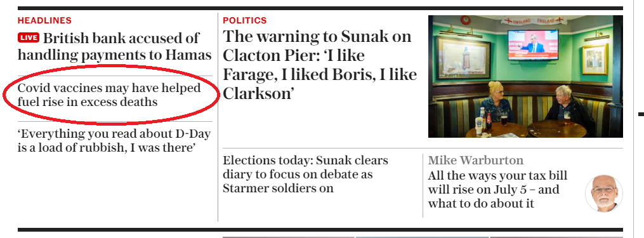Click the blonde woman in the pub photo
644x238 pixels.
pyautogui.click(x=496, y=102)
